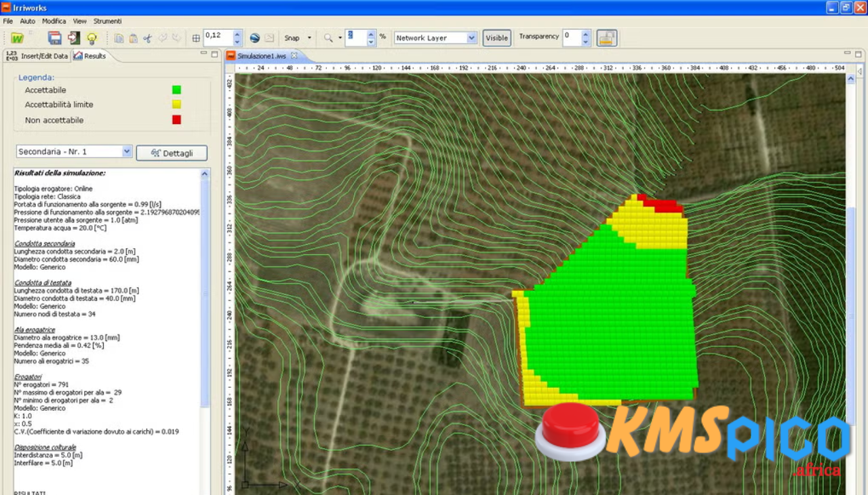Click the 'Ala erogatrice' heading
Screen dimensions: 868x495
pos(35,330)
